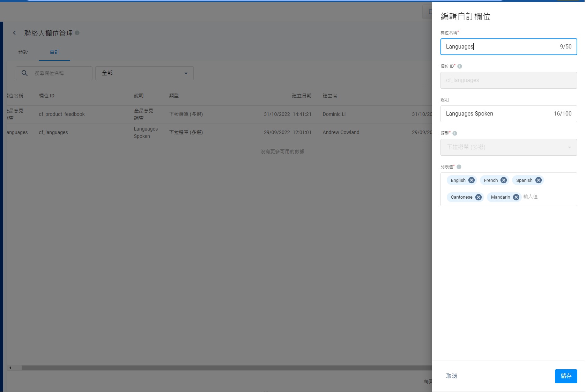The image size is (586, 392).
Task: Delete the Mandarin value chip
Action: 516,197
